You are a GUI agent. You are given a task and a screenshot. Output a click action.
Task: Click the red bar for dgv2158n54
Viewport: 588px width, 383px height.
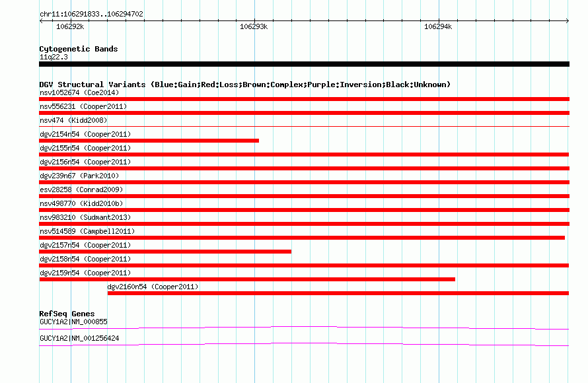tap(304, 265)
